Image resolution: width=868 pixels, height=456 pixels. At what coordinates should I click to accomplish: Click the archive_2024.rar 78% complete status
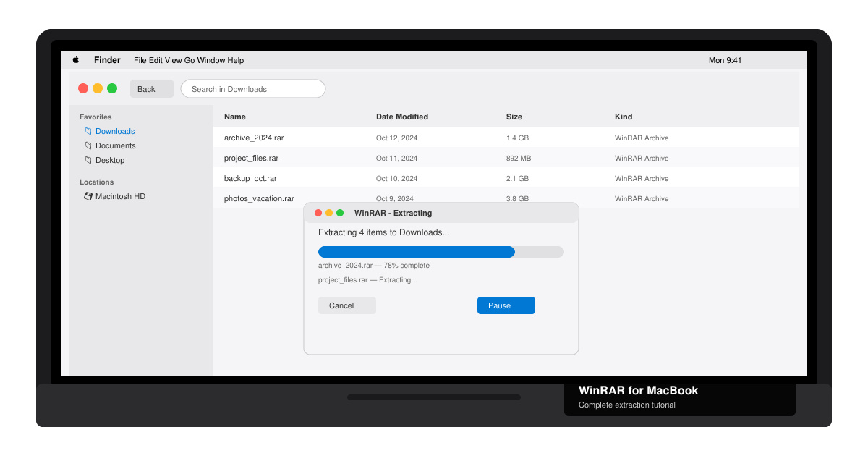pyautogui.click(x=374, y=266)
